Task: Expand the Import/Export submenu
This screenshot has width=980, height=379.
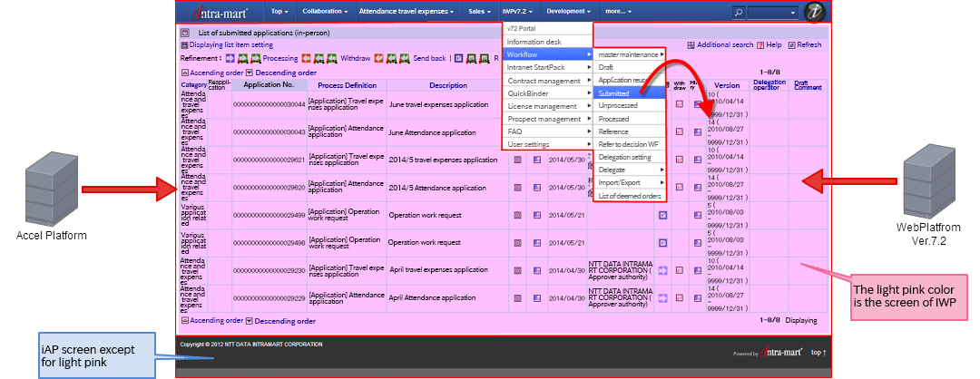Action: pyautogui.click(x=630, y=182)
